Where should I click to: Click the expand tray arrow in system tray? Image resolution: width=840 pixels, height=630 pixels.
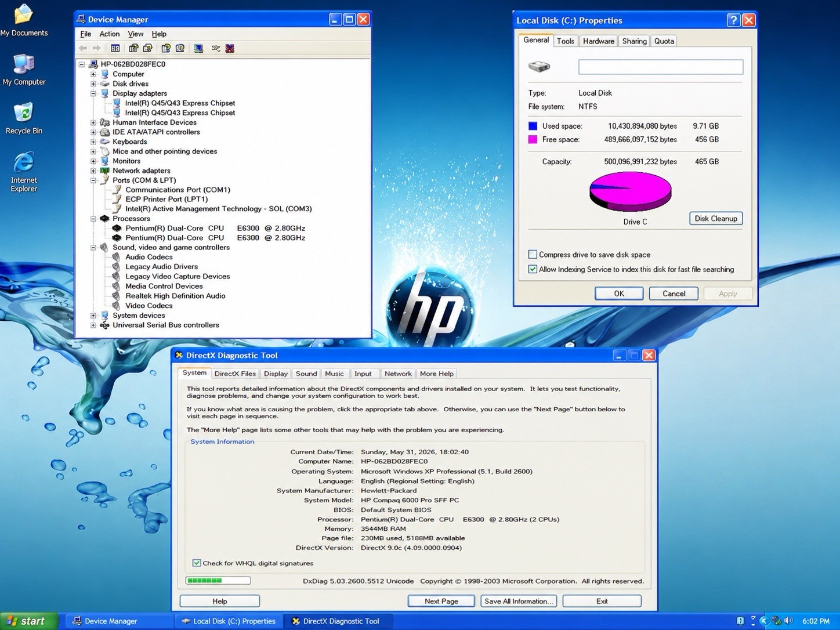tap(764, 621)
